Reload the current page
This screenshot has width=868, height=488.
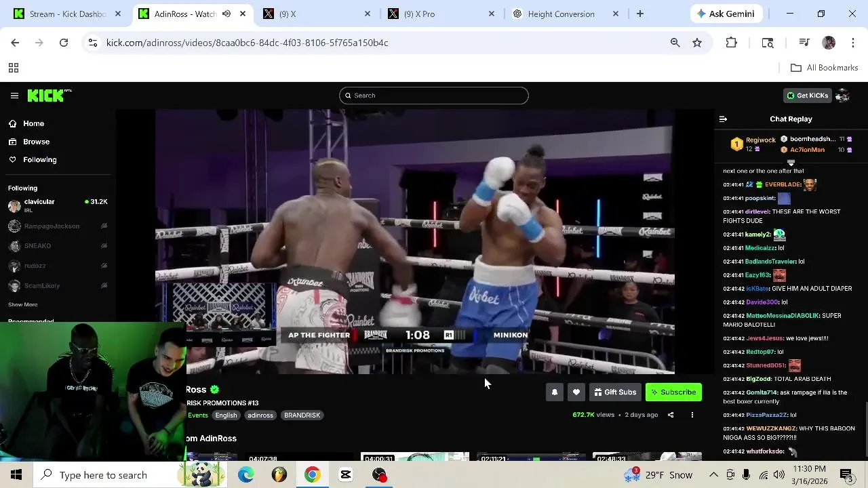point(64,43)
